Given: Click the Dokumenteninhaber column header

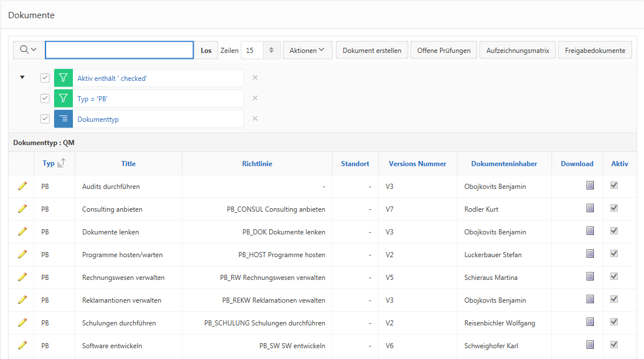Looking at the screenshot, I should tap(504, 163).
